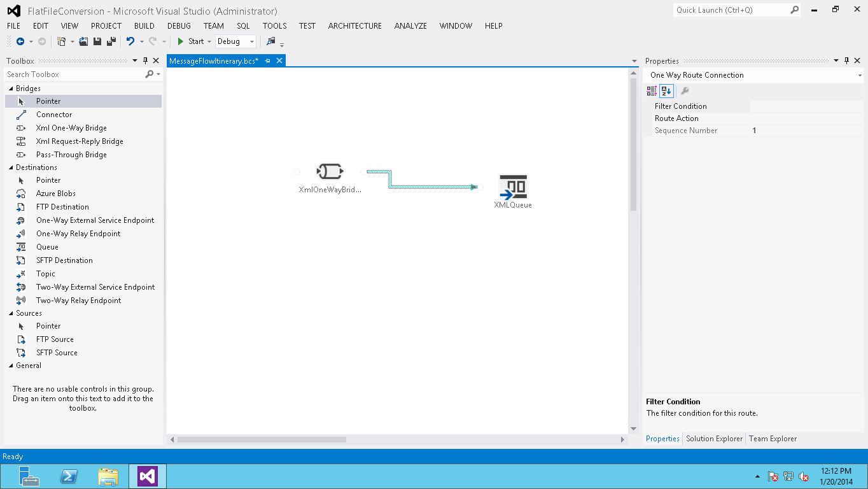The width and height of the screenshot is (868, 489).
Task: Toggle auto-hide pin on Toolbox panel
Action: click(x=145, y=61)
